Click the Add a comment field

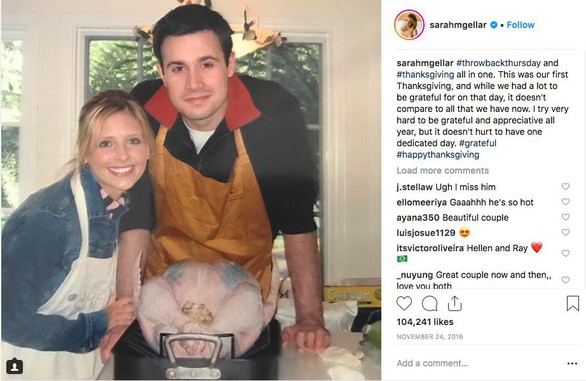pos(478,363)
